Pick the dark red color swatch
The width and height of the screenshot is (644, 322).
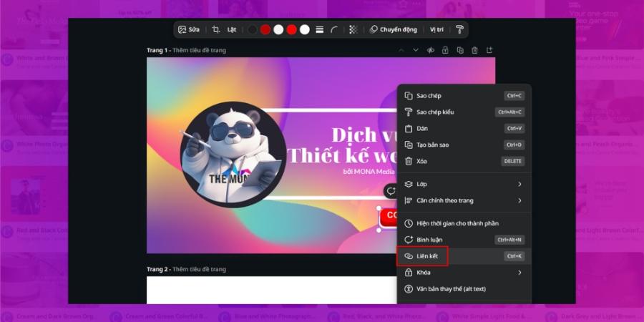click(265, 29)
